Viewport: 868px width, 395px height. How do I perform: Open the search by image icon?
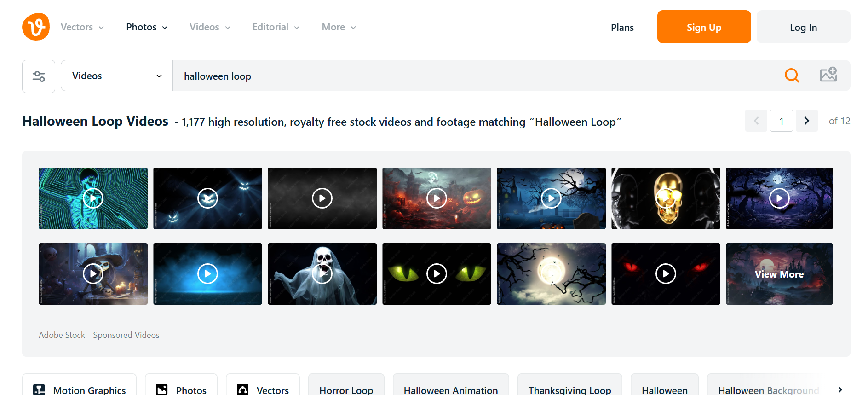[x=828, y=75]
